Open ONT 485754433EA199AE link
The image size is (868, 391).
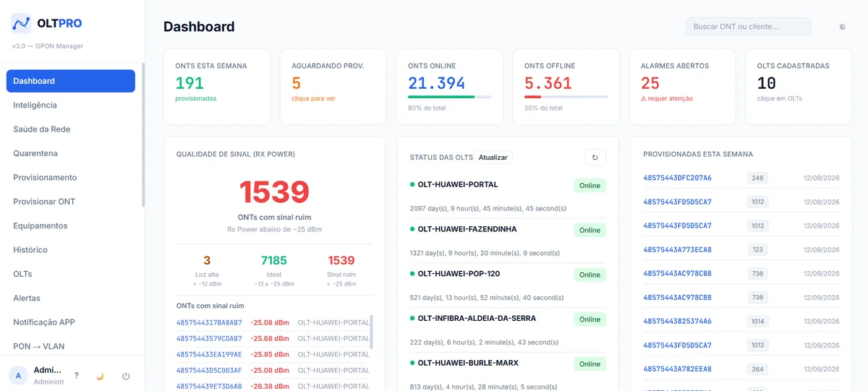pyautogui.click(x=209, y=354)
